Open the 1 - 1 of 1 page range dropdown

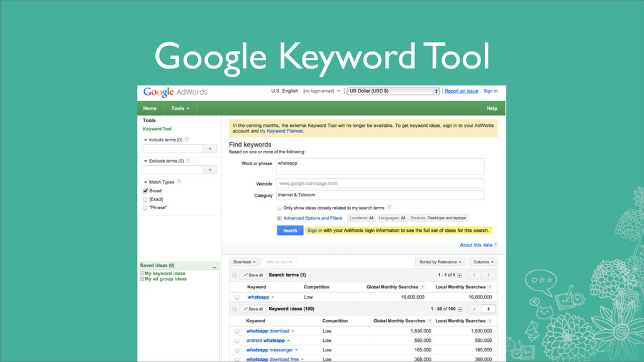[460, 275]
